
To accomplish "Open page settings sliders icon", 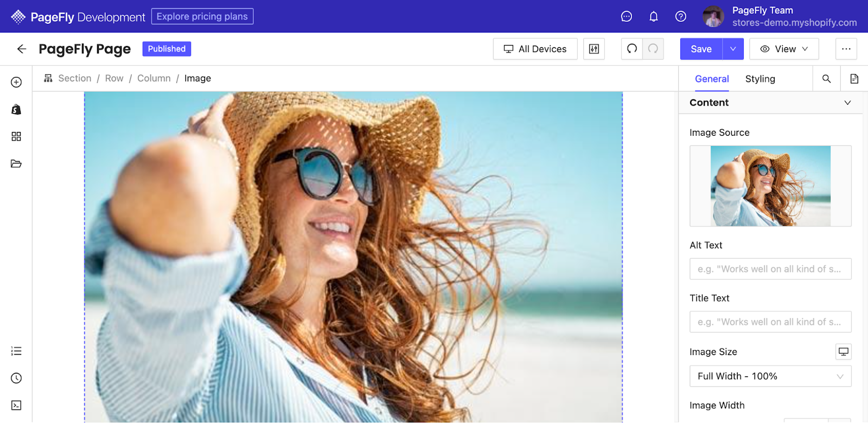I will (x=594, y=49).
